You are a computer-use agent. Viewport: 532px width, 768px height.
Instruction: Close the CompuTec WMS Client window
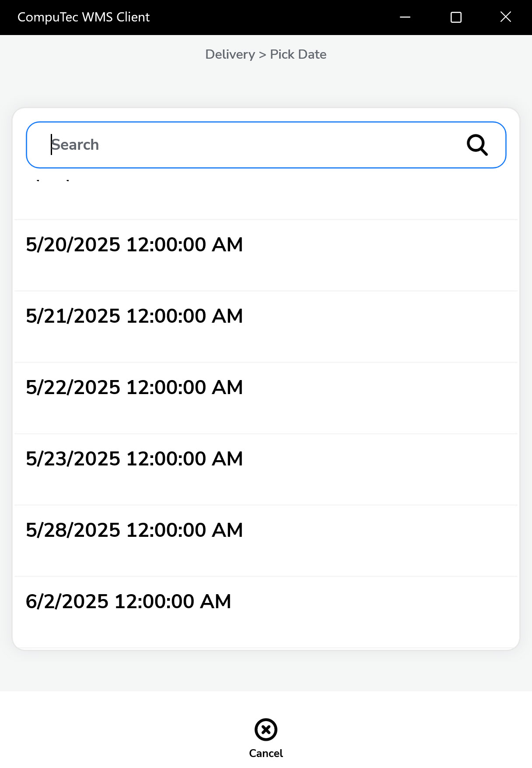506,17
